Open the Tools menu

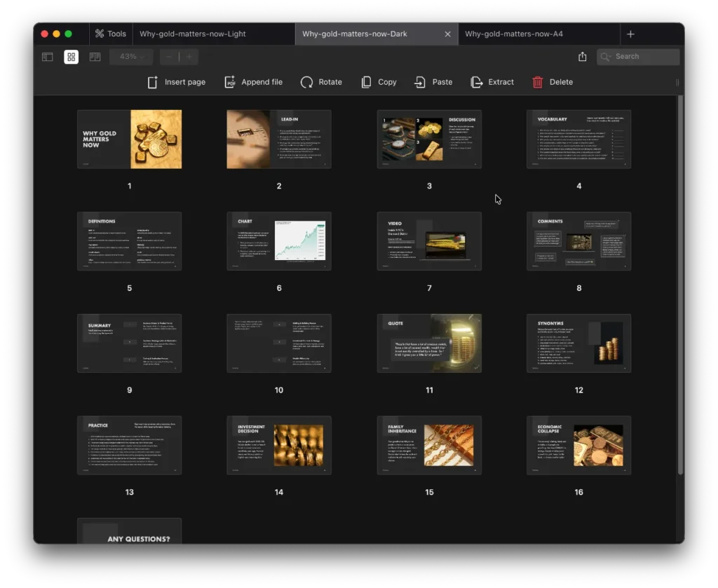click(110, 33)
